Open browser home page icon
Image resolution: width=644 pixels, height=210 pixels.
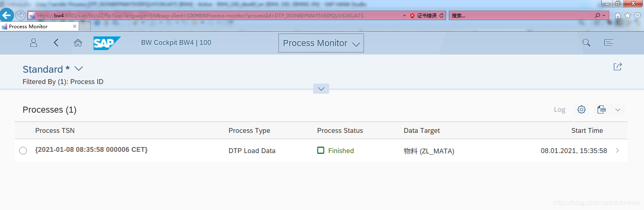(618, 15)
